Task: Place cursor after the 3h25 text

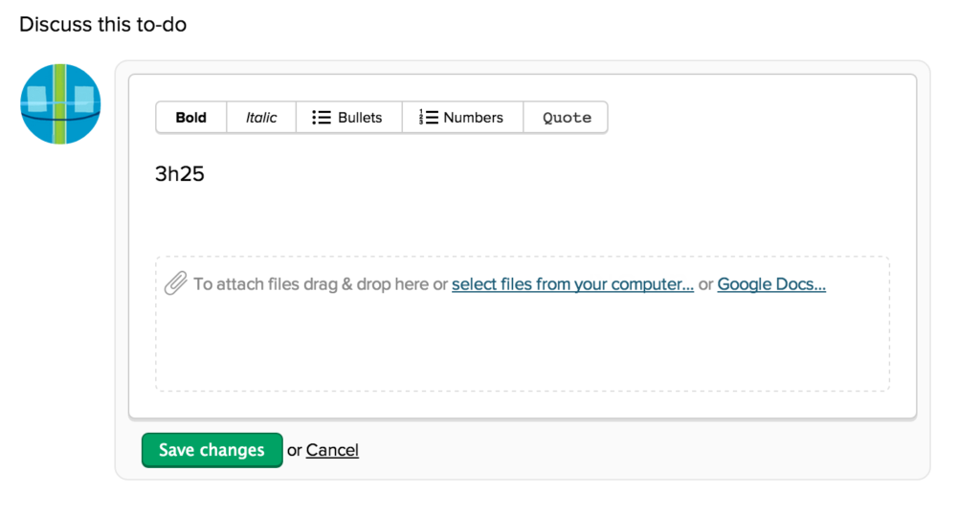Action: (x=206, y=174)
